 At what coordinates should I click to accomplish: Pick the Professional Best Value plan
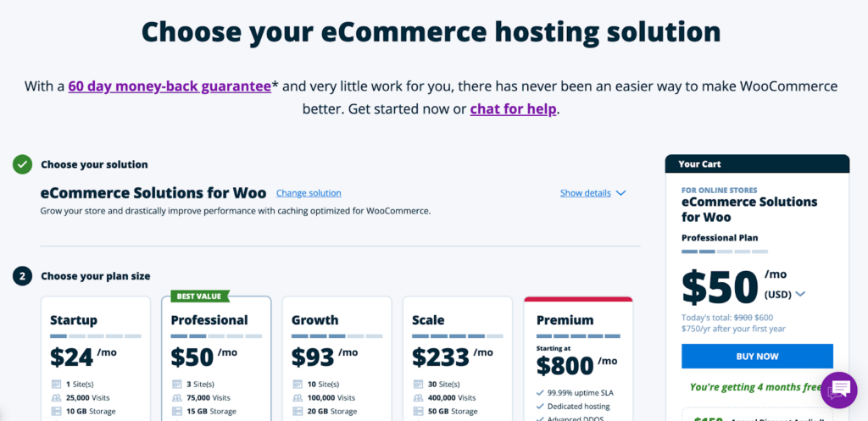tap(216, 358)
